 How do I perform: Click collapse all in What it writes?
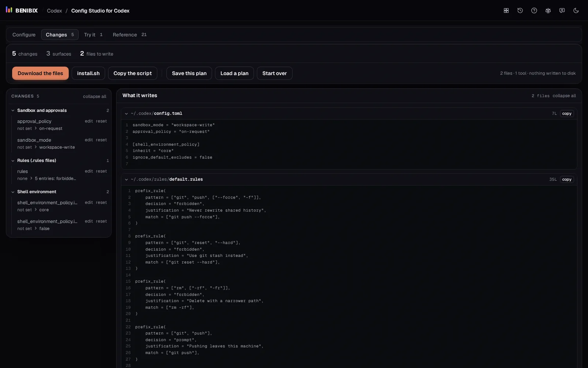[564, 96]
